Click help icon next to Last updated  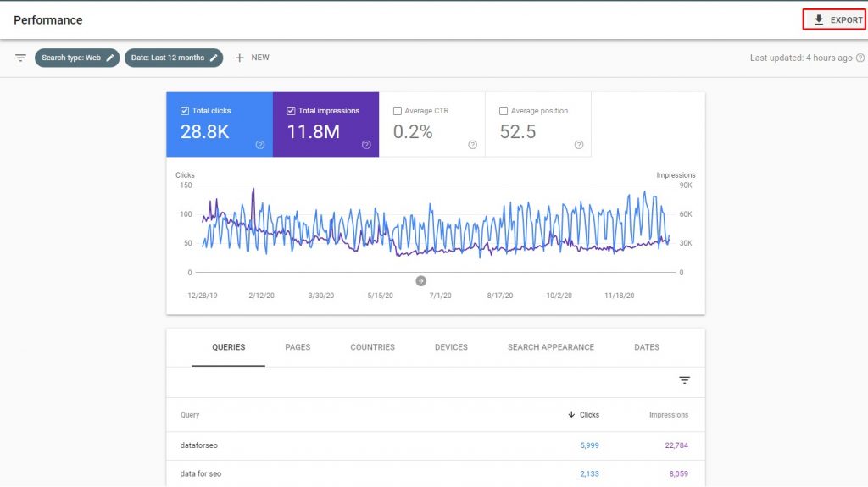tap(860, 58)
